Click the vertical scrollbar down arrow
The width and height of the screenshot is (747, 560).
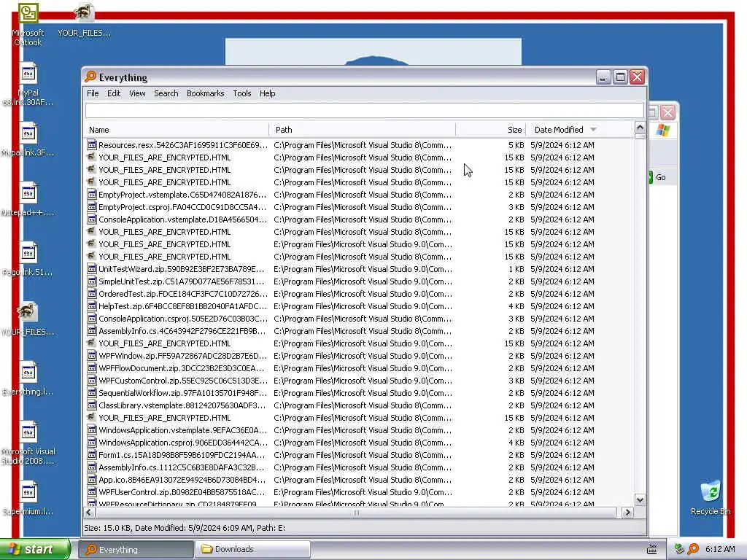coord(640,500)
